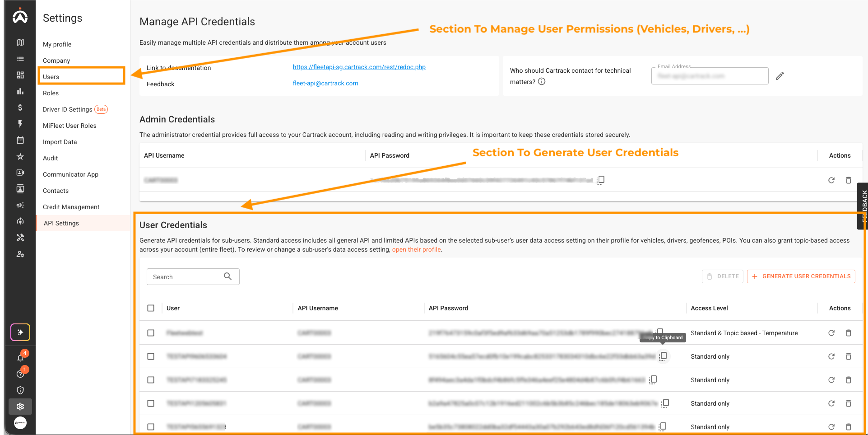Screen dimensions: 868x435
Task: Delete the Standard & Topic based Temperature credential
Action: coord(849,333)
